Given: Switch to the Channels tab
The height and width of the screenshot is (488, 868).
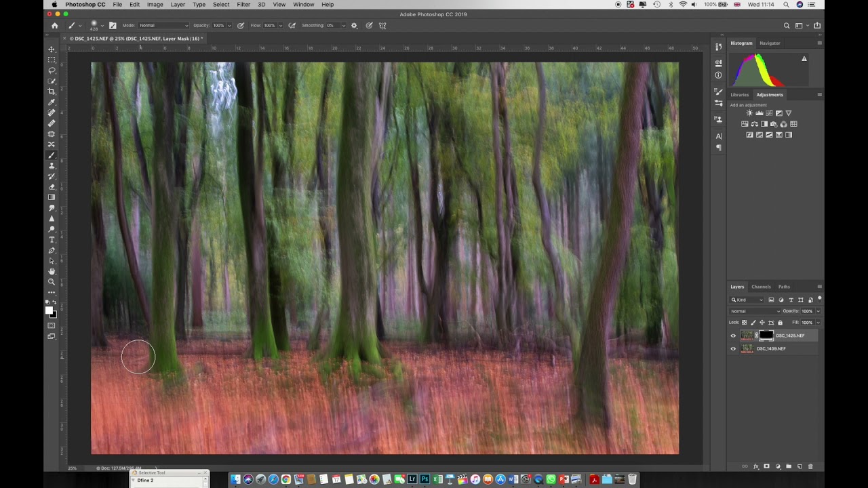Looking at the screenshot, I should click(x=761, y=287).
